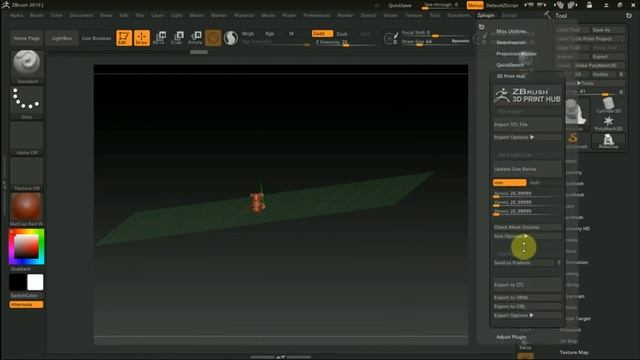
Task: Click the white secondary color swatch
Action: [x=35, y=282]
